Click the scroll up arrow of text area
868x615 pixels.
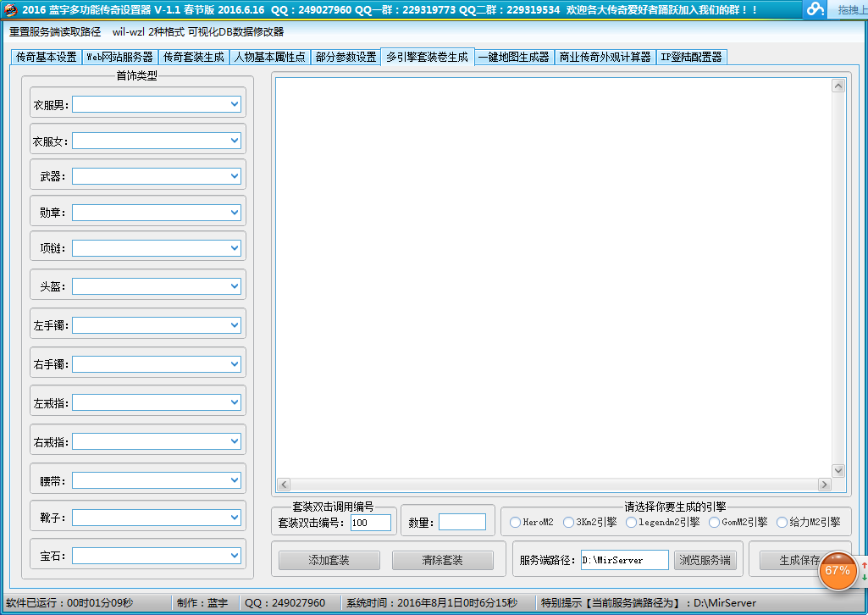(838, 86)
